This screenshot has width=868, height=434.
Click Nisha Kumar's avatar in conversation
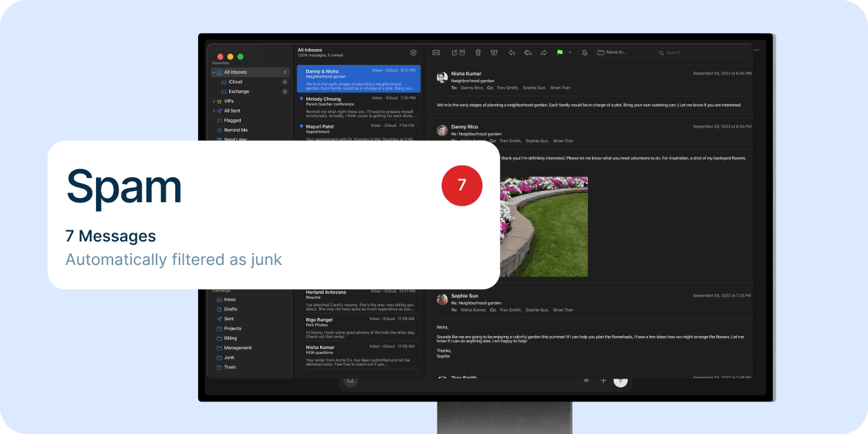pyautogui.click(x=442, y=77)
